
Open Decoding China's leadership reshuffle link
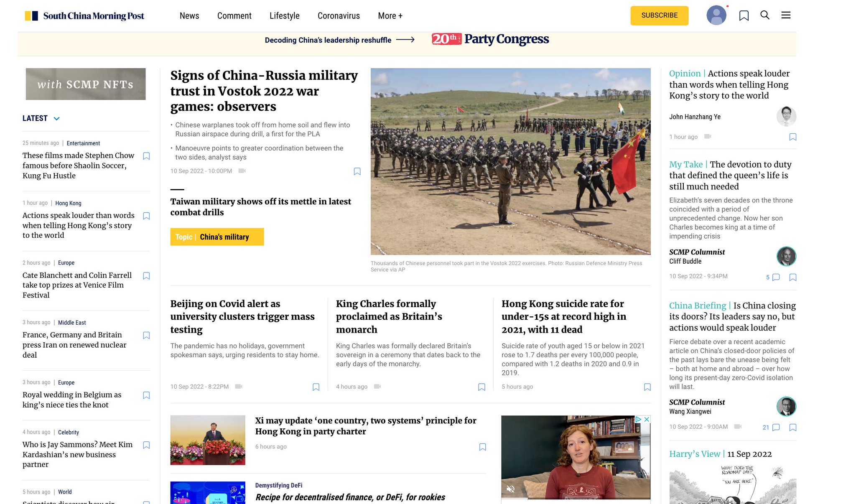[x=339, y=40]
